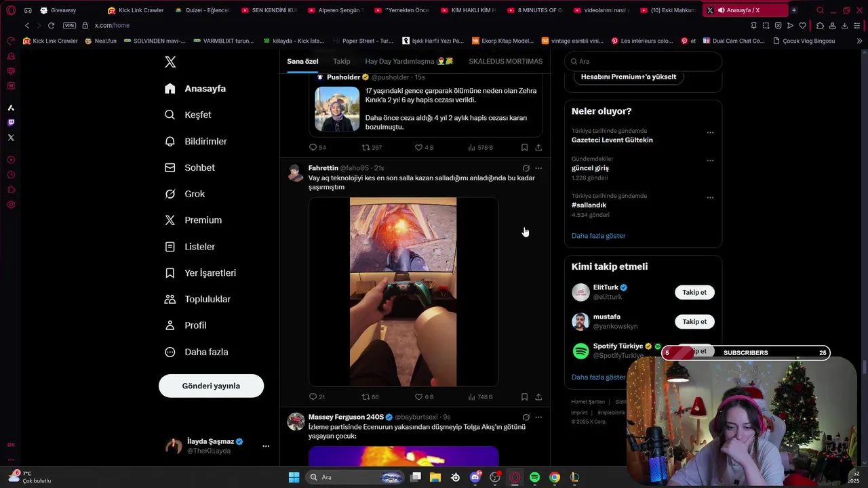868x488 pixels.
Task: Open Profil page
Action: [186, 325]
